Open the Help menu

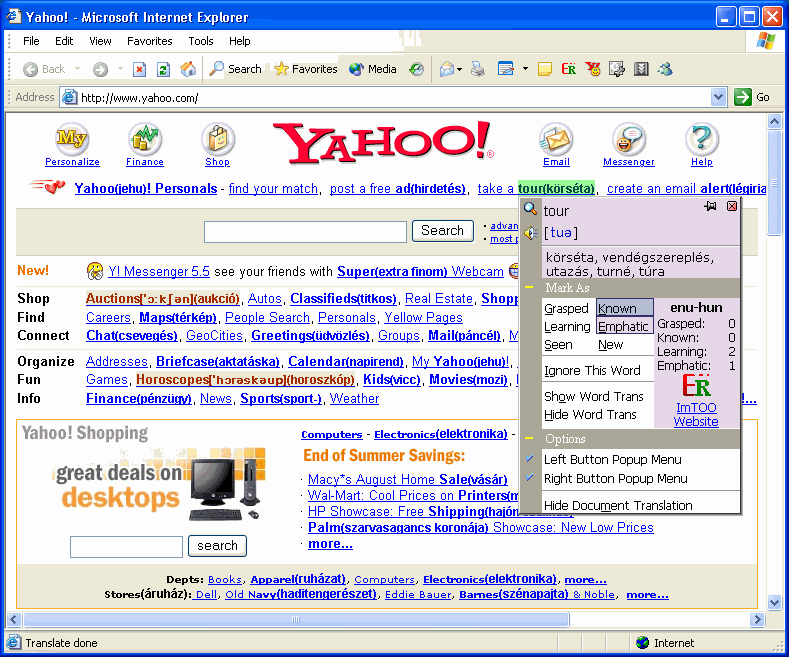240,41
